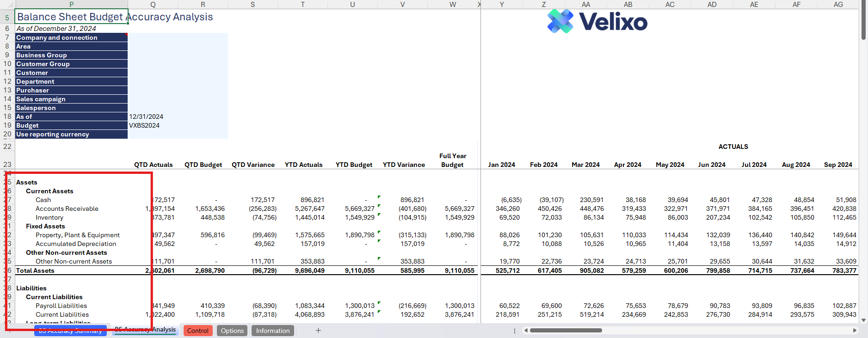
Task: Click vertical scrollbar down arrow
Action: pos(863,320)
